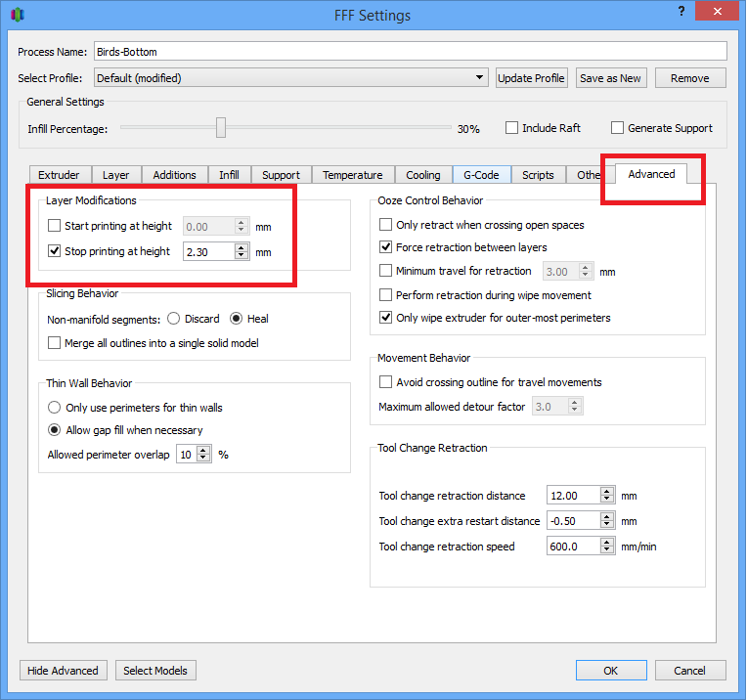Viewport: 747px width, 700px height.
Task: Click the application icon in title bar
Action: click(18, 15)
